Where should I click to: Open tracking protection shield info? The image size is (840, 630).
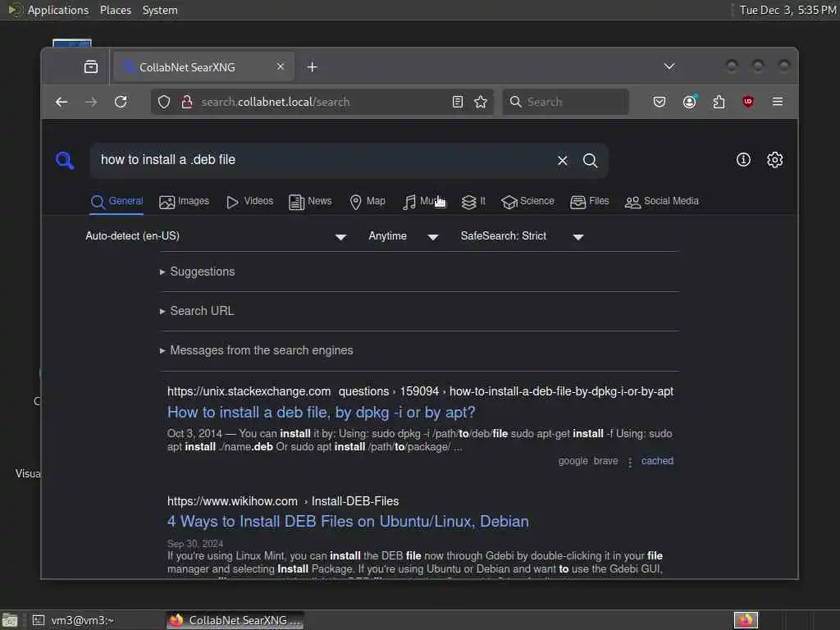click(164, 102)
